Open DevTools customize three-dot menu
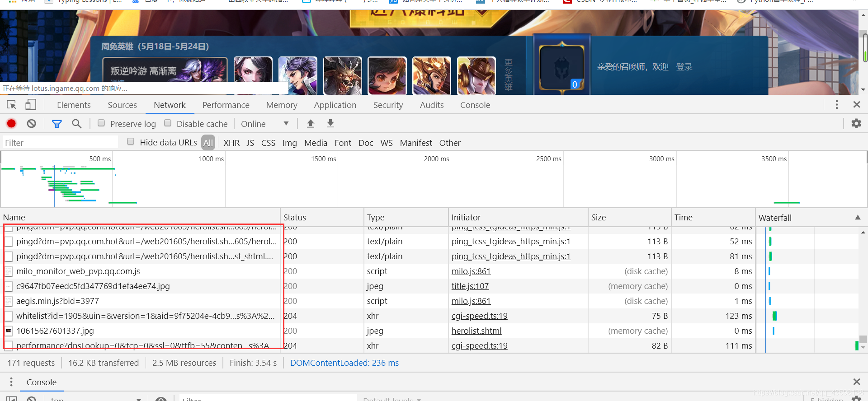This screenshot has width=868, height=401. click(837, 105)
